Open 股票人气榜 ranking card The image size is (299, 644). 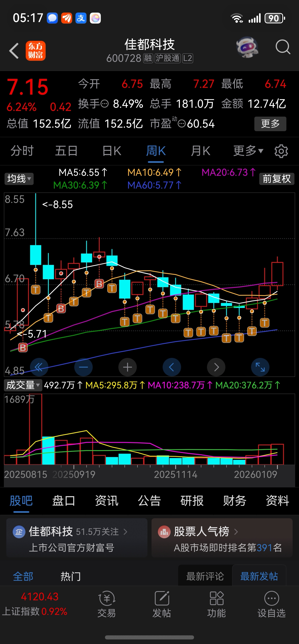(222, 538)
